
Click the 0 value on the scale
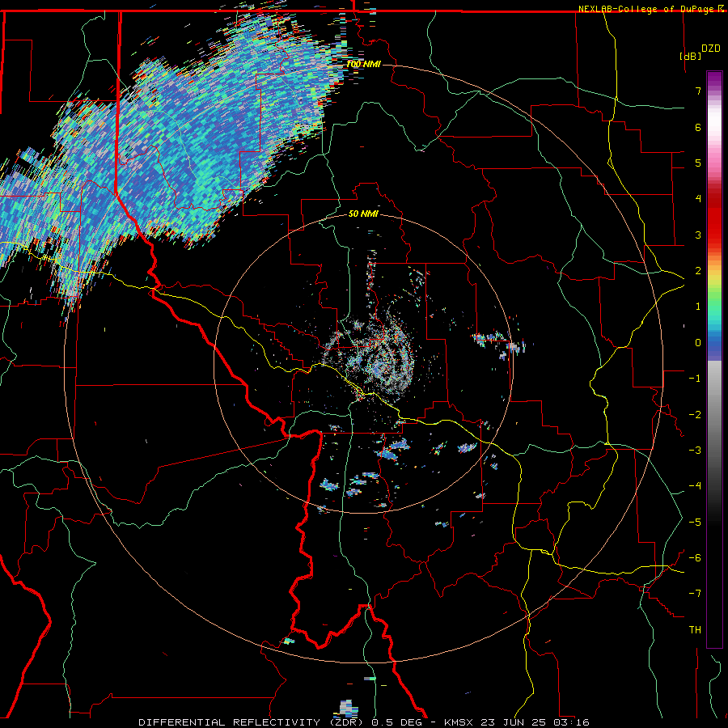click(x=698, y=343)
